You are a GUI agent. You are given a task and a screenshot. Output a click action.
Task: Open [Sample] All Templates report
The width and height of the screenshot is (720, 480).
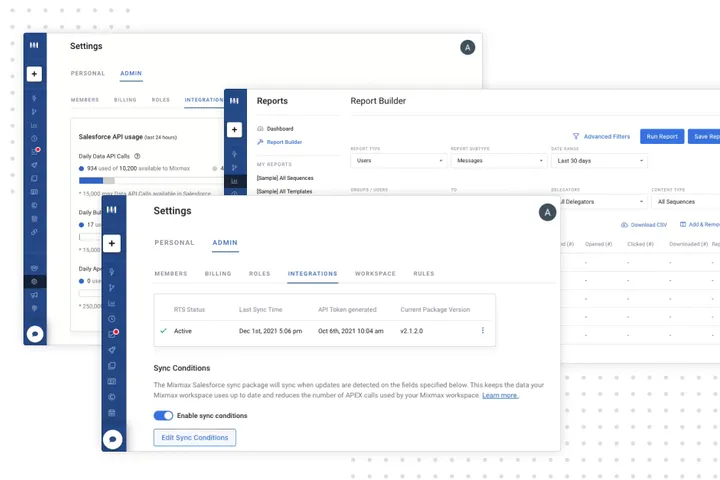(x=284, y=191)
